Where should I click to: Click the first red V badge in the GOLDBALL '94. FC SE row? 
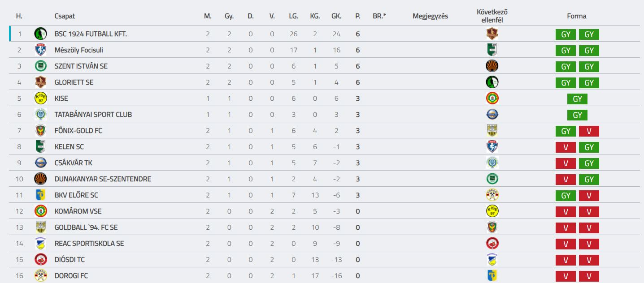566,228
